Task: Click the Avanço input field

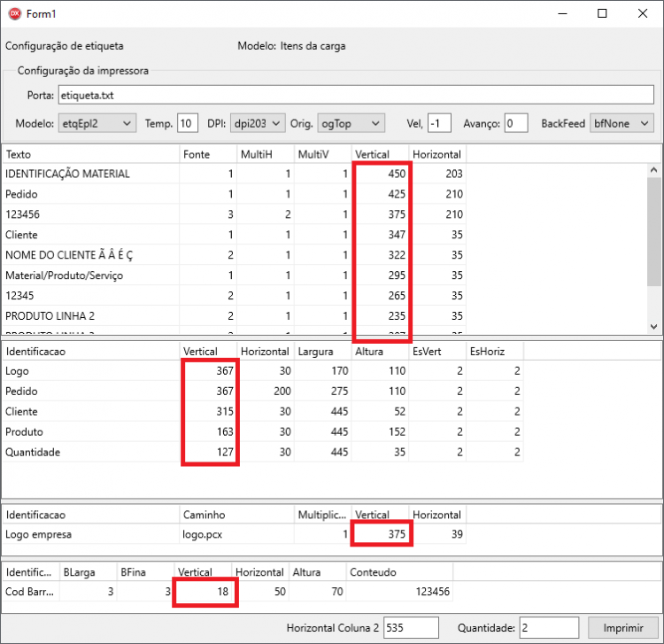Action: click(516, 123)
